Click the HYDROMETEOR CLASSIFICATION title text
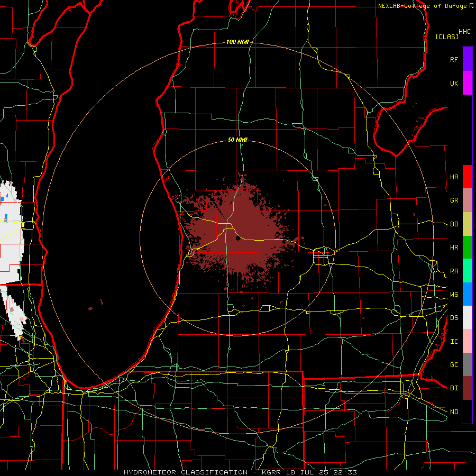The width and height of the screenshot is (476, 476). 186,472
